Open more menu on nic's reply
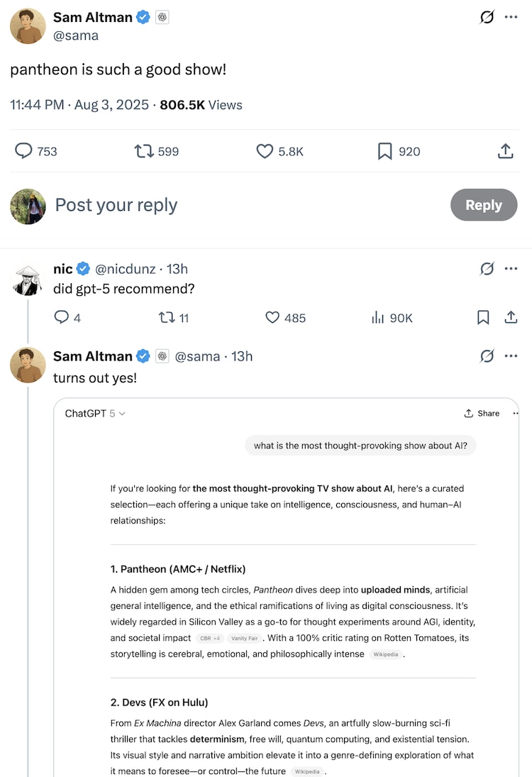This screenshot has height=777, width=532. tap(511, 269)
